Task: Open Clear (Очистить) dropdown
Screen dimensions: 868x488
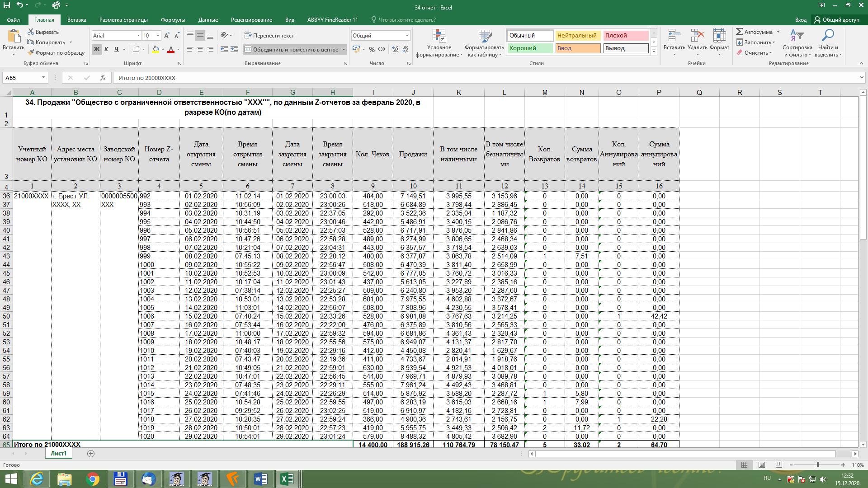Action: point(755,52)
